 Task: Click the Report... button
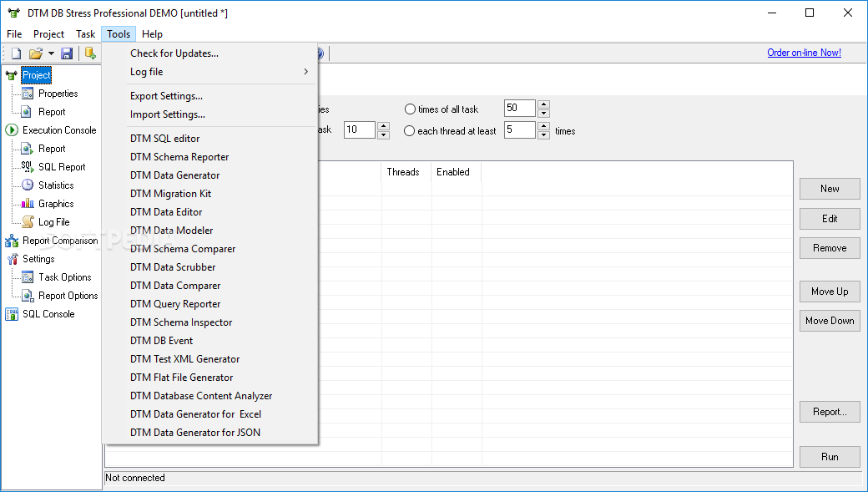830,412
